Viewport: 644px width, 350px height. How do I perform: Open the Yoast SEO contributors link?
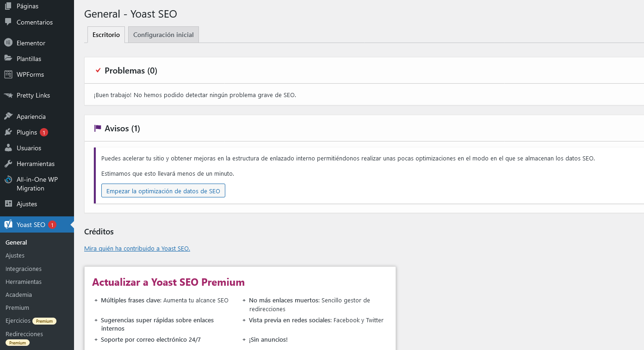(137, 249)
